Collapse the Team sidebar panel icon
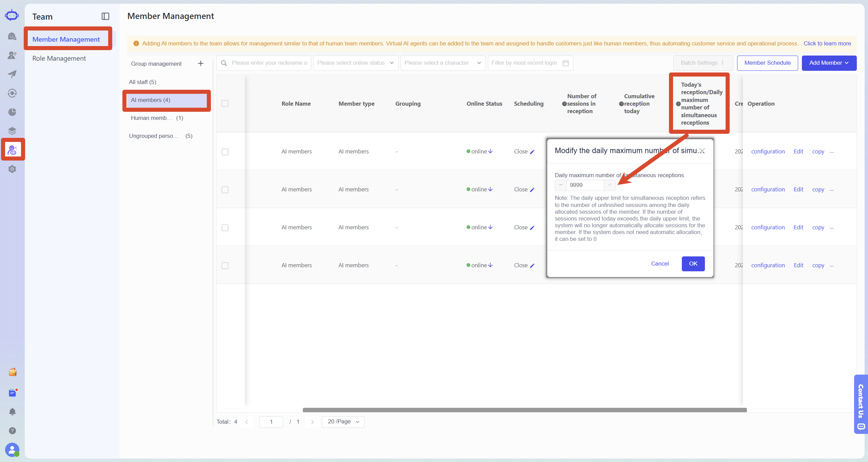Viewport: 868px width, 462px height. 105,16
